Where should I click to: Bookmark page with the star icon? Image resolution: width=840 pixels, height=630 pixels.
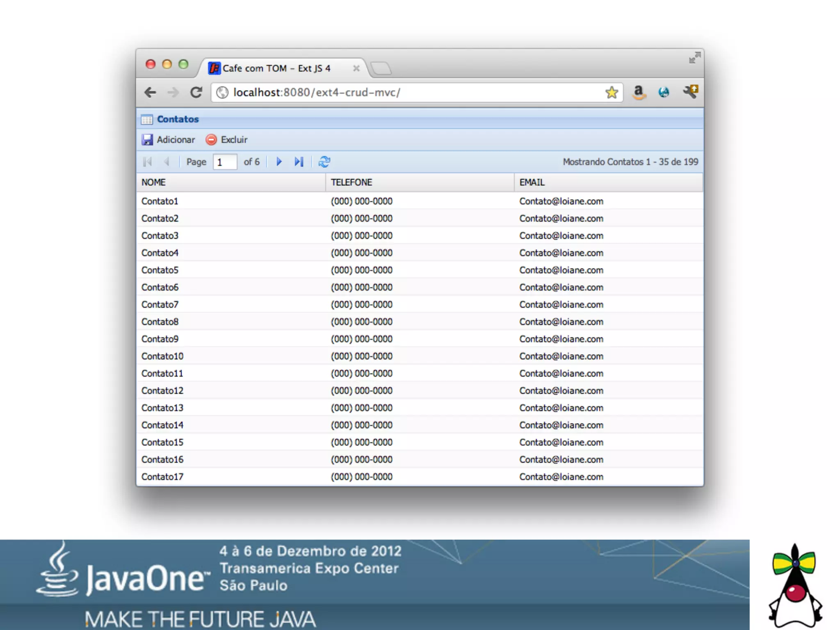611,92
